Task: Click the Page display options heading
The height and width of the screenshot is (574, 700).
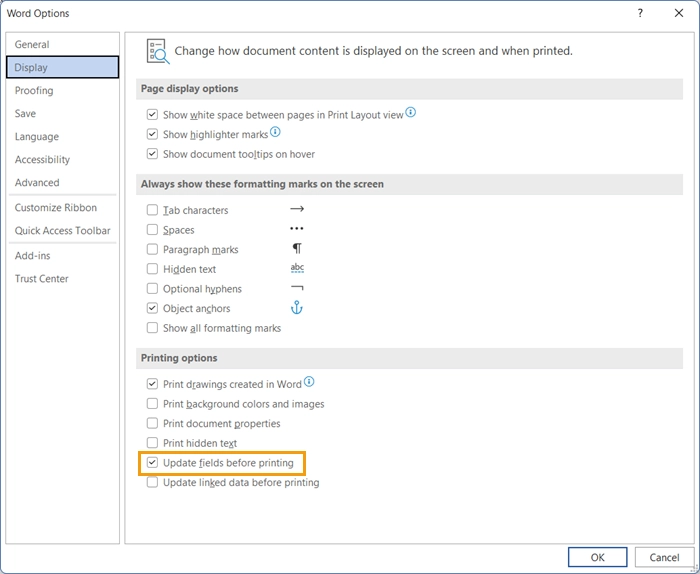Action: [189, 88]
